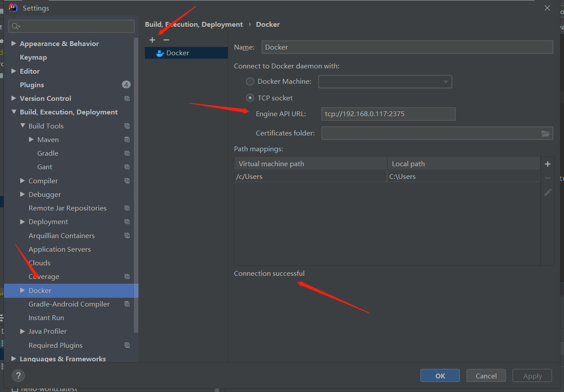Click the Build, Execution, Deployment breadcrumb
This screenshot has width=564, height=392.
(194, 25)
